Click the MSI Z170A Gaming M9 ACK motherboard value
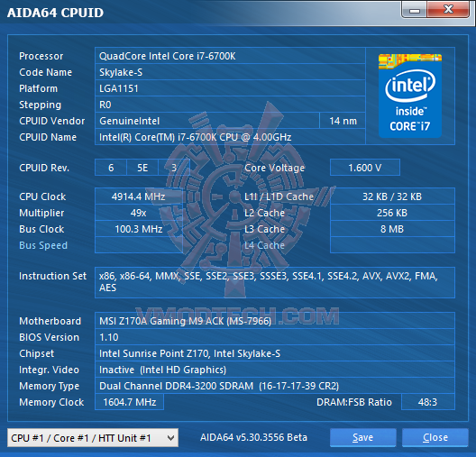Image resolution: width=476 pixels, height=457 pixels. tap(275, 321)
